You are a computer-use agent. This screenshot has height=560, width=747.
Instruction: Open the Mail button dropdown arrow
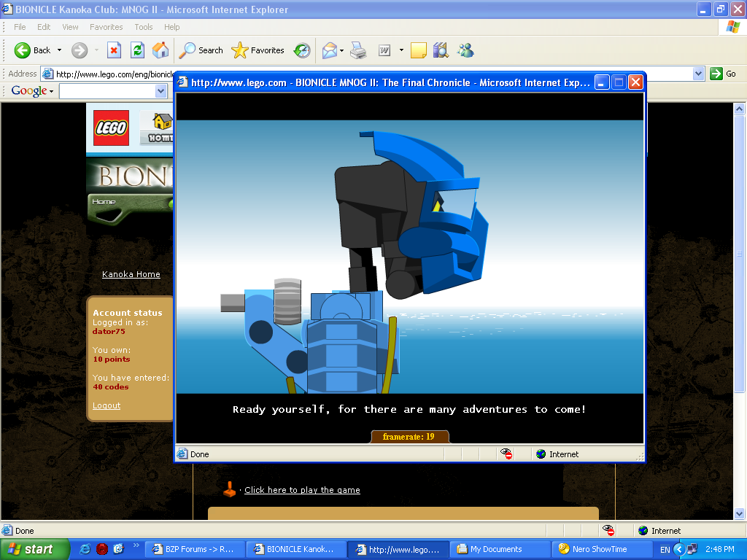tap(341, 50)
